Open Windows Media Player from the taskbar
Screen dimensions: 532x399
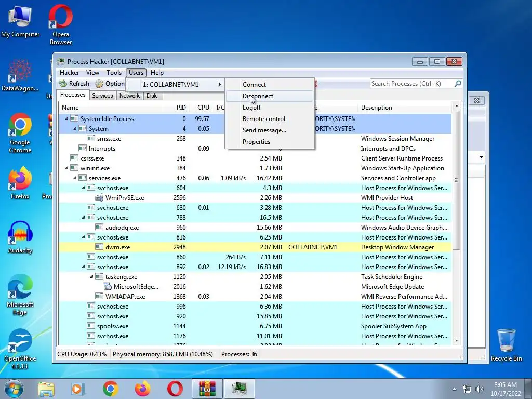pyautogui.click(x=77, y=389)
